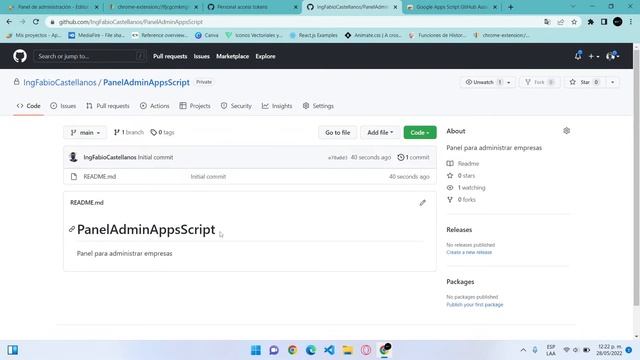Viewport: 640px width, 360px height.
Task: View the 1 commit history
Action: (x=413, y=157)
